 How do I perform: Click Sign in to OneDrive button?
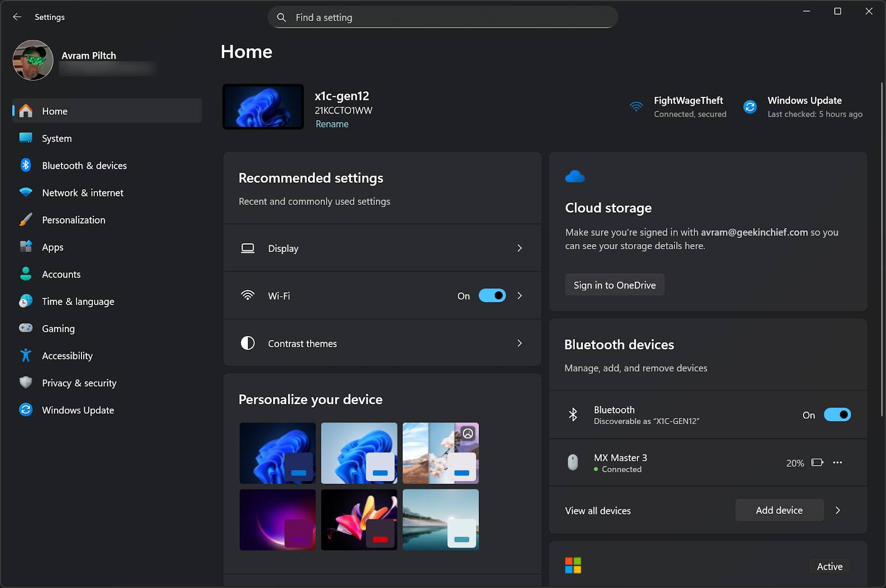pos(615,285)
